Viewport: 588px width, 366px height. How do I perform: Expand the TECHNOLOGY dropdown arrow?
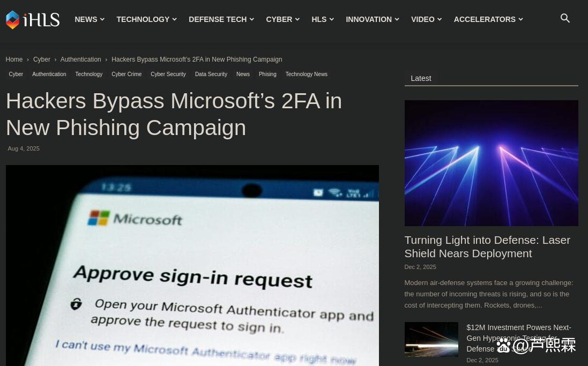174,19
